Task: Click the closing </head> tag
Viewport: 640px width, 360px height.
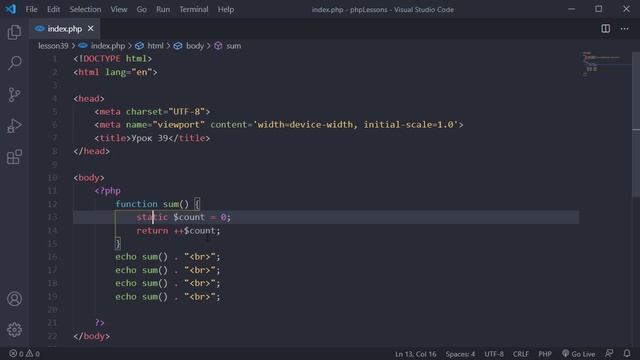Action: (92, 151)
